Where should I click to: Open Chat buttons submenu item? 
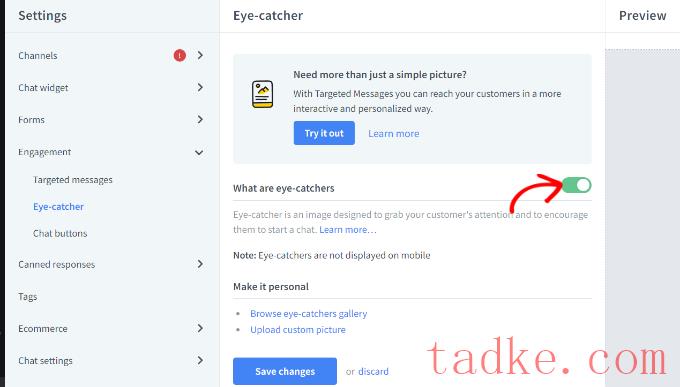(60, 233)
